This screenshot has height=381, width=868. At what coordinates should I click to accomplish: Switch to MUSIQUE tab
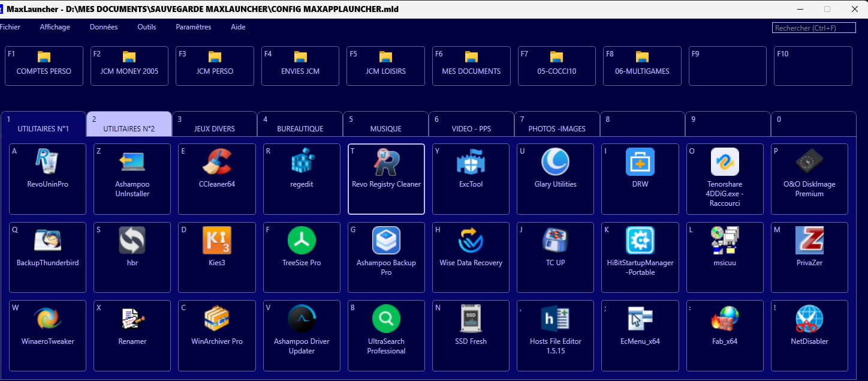(x=386, y=124)
